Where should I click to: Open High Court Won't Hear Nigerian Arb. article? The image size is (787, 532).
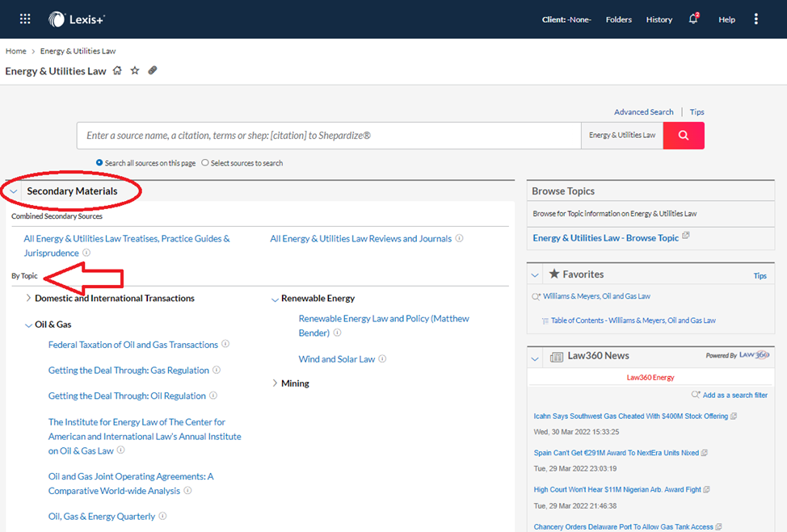click(617, 489)
